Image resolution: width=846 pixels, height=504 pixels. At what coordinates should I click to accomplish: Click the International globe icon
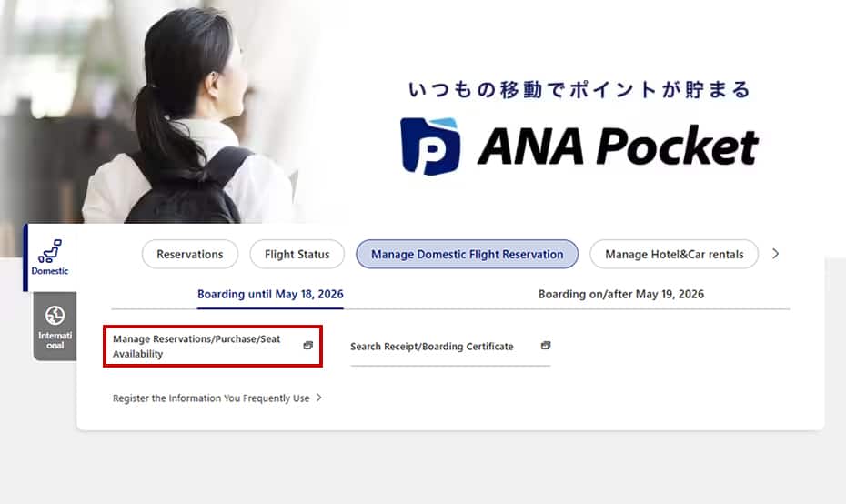point(55,316)
